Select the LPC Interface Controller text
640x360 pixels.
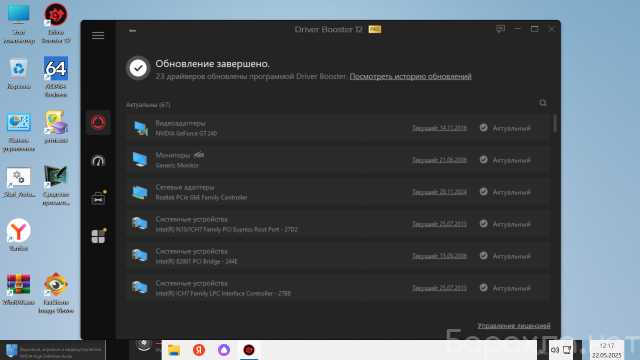tap(223, 293)
